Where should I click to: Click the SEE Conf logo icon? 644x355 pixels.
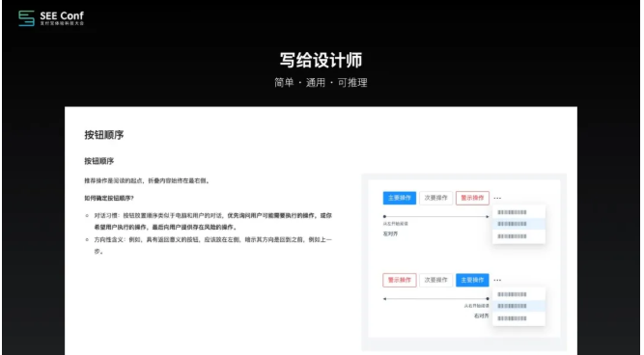[27, 18]
